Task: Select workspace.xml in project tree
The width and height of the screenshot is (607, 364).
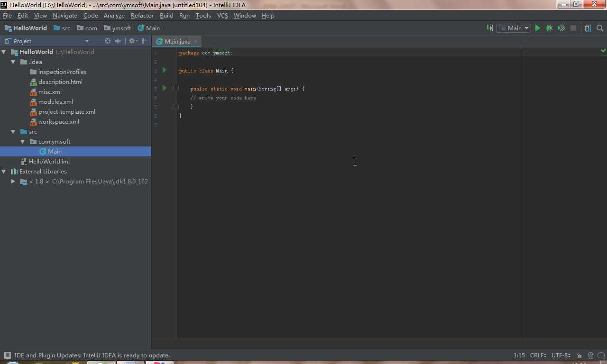Action: pyautogui.click(x=58, y=121)
